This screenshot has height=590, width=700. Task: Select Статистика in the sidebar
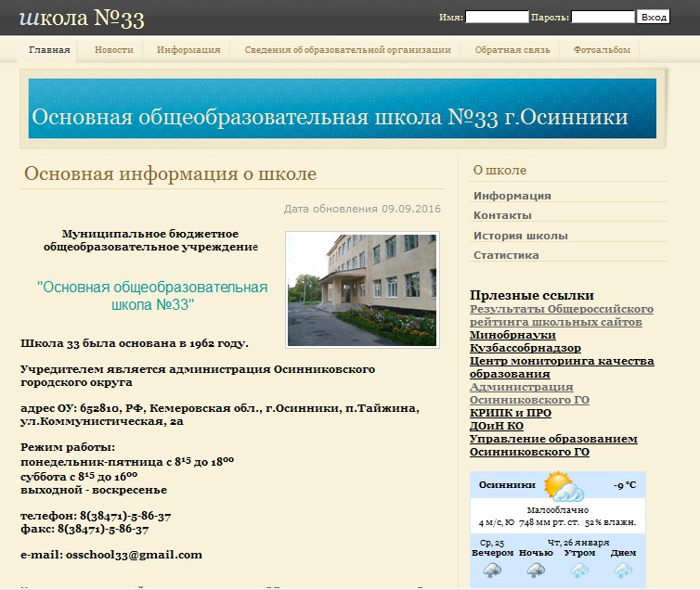[x=506, y=255]
